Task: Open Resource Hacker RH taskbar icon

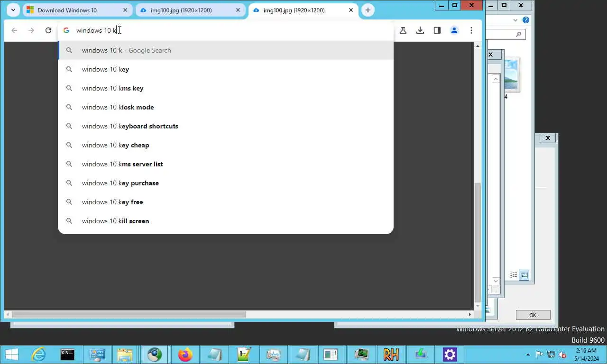Action: point(391,355)
